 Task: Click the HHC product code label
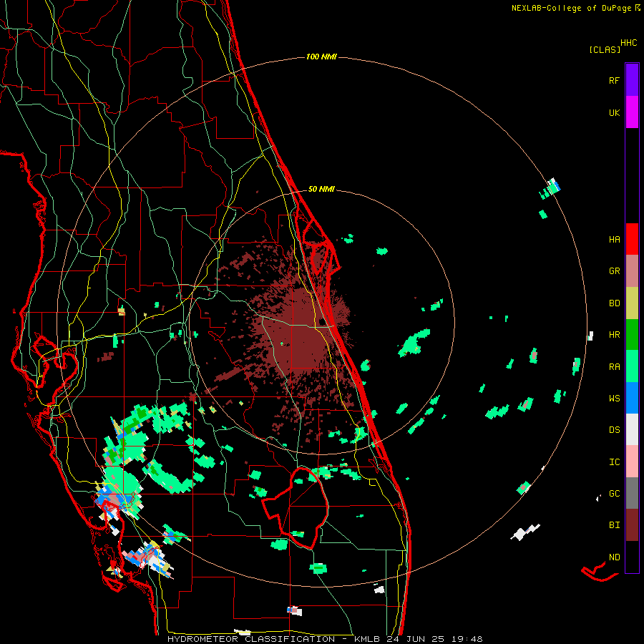(x=629, y=43)
